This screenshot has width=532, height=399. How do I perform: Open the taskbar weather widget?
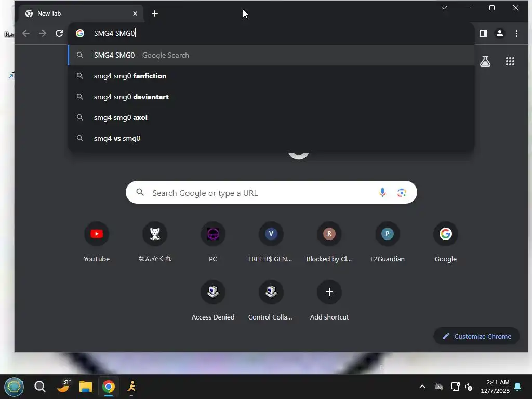click(x=63, y=386)
